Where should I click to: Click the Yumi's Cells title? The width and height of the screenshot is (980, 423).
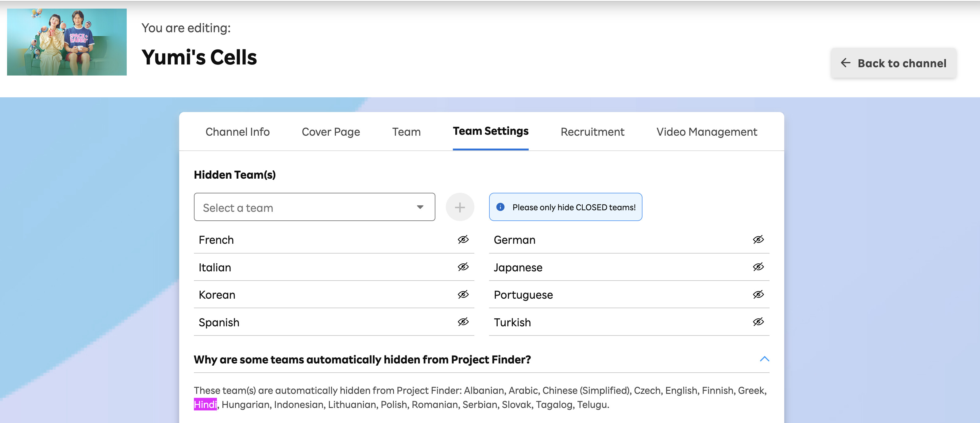(x=199, y=57)
